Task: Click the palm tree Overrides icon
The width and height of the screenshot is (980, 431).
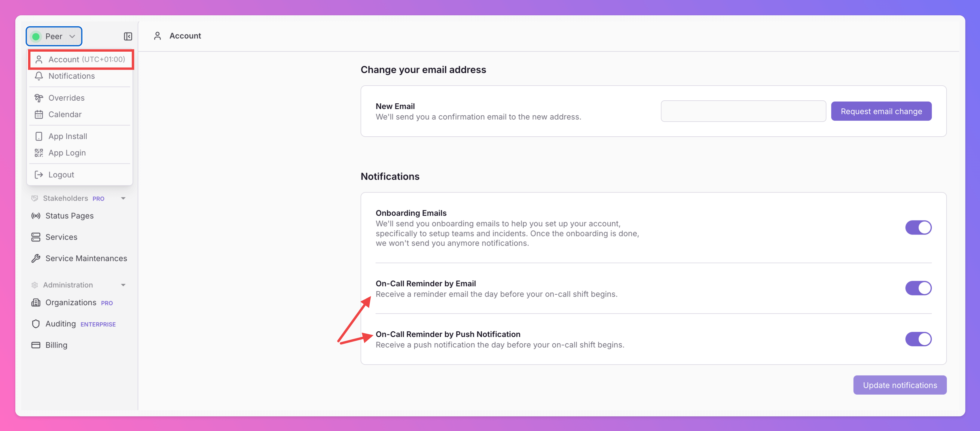Action: click(x=39, y=98)
